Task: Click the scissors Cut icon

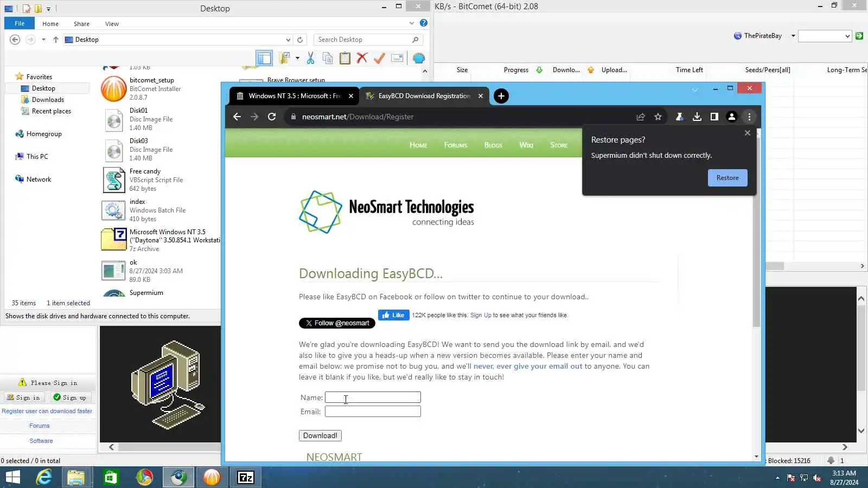Action: (311, 58)
